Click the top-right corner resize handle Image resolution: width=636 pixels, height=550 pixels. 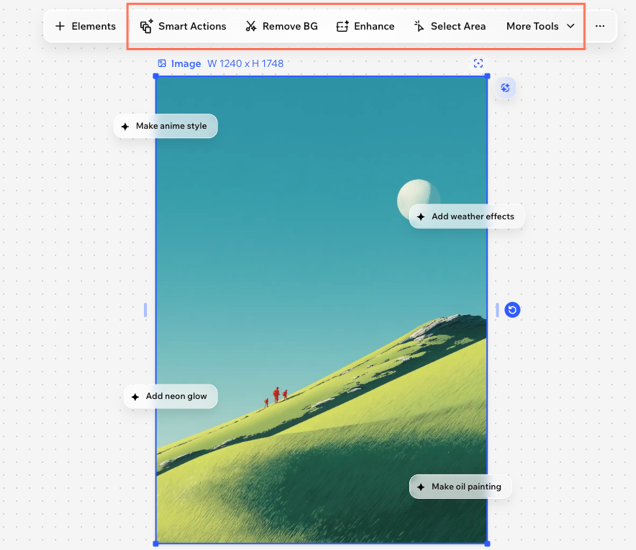[488, 76]
